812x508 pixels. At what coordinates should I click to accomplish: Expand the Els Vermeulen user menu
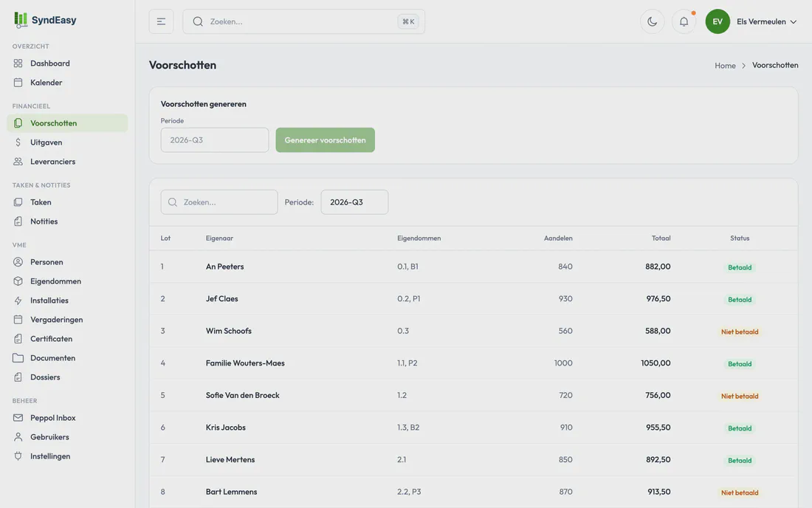click(766, 21)
